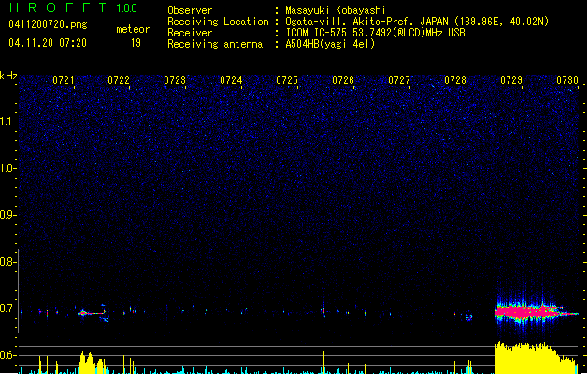Click the 0.6 kHz frequency axis label

[7, 355]
